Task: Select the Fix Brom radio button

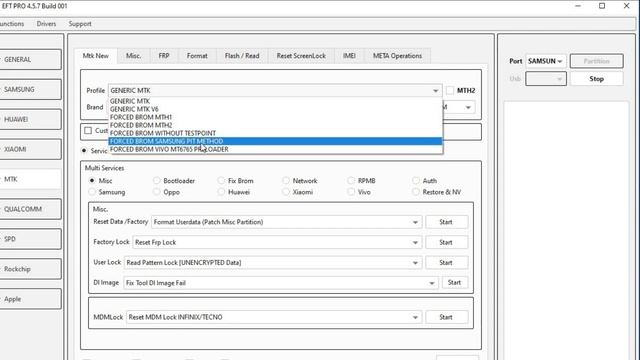Action: tap(221, 180)
